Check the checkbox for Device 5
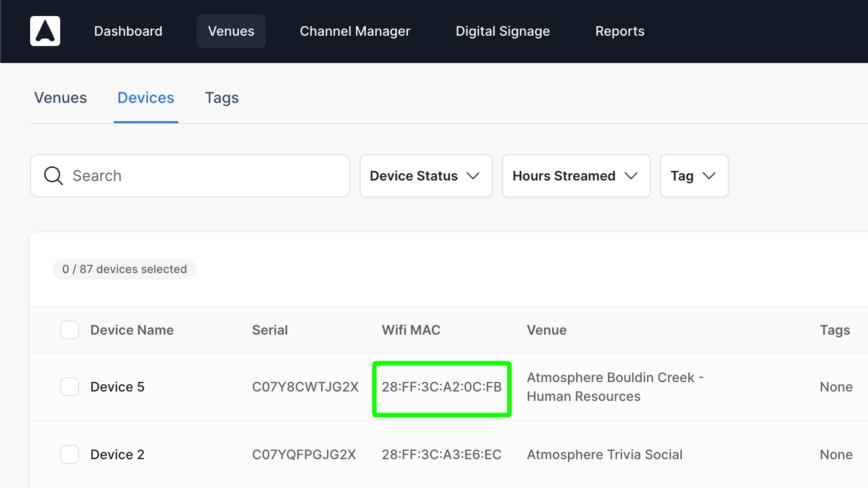 pos(69,387)
